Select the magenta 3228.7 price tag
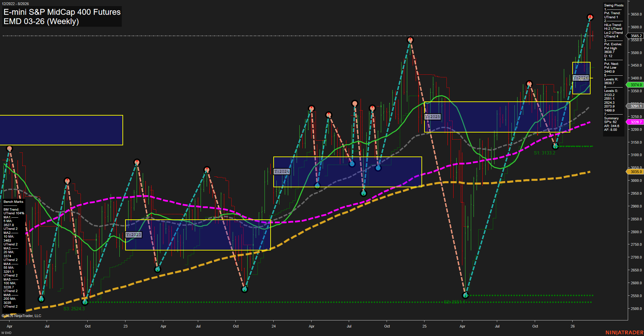644x336 pixels. [635, 122]
